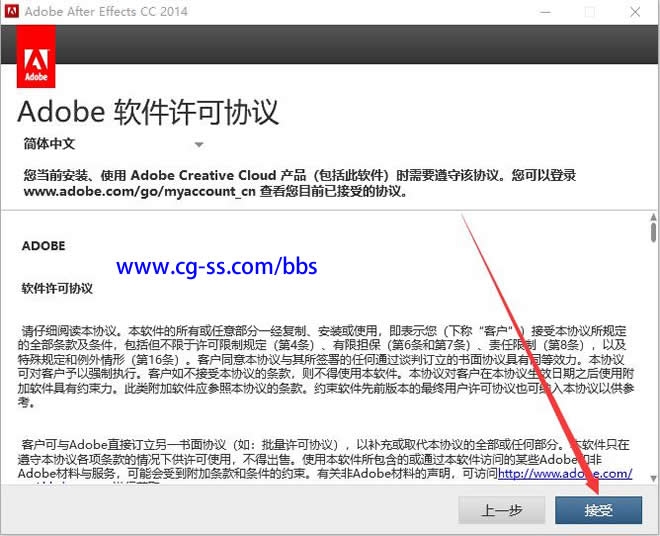Click the language selector dropdown arrow
This screenshot has height=536, width=660.
click(199, 145)
